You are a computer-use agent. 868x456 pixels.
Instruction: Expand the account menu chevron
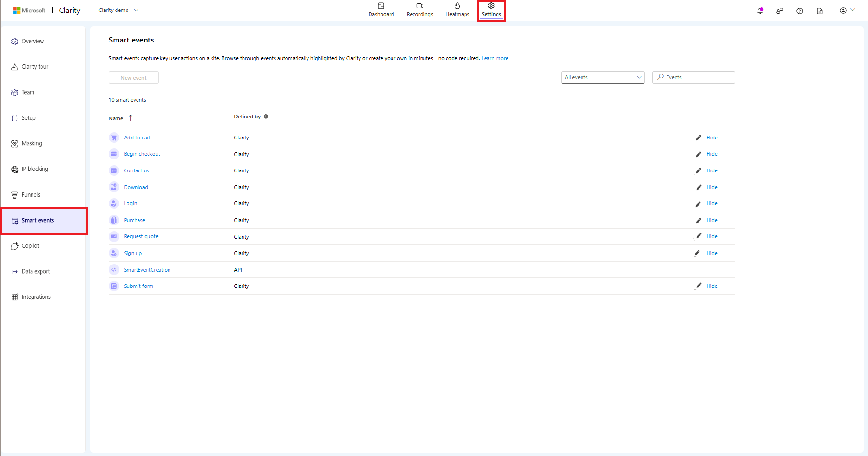click(853, 10)
